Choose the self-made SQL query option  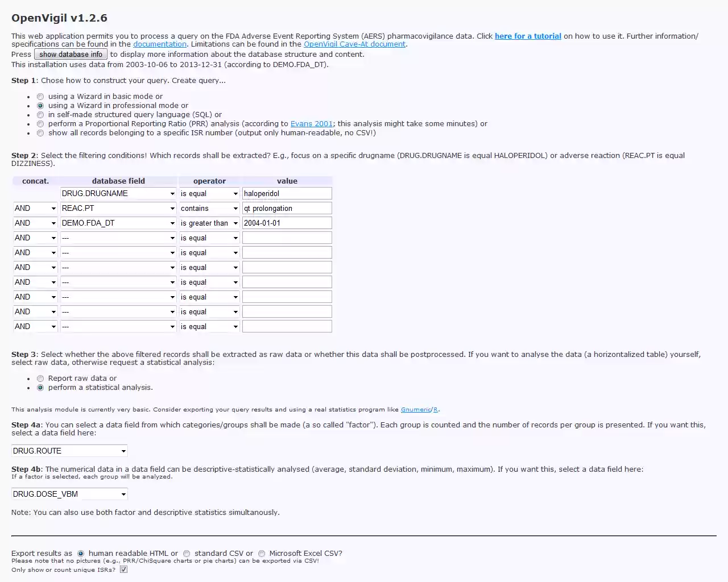[40, 114]
